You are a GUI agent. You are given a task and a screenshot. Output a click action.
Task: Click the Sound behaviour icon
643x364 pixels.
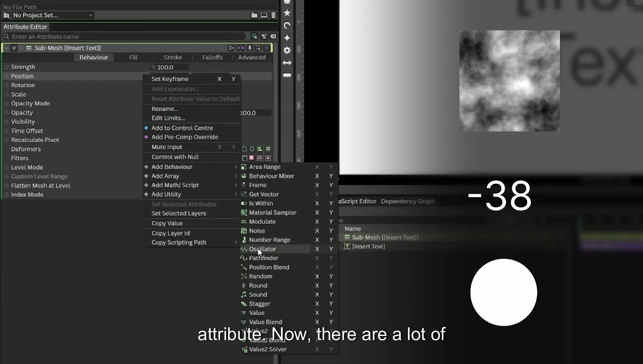(244, 294)
